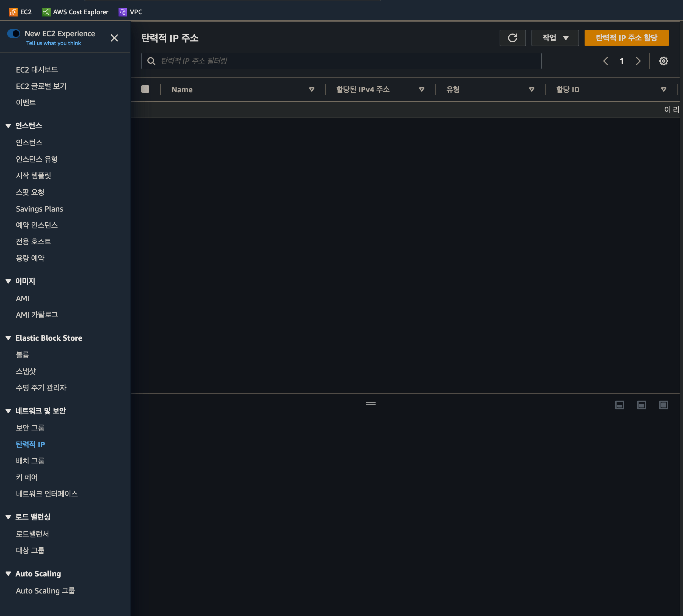Open 이벤트 in sidebar
683x616 pixels.
(26, 102)
